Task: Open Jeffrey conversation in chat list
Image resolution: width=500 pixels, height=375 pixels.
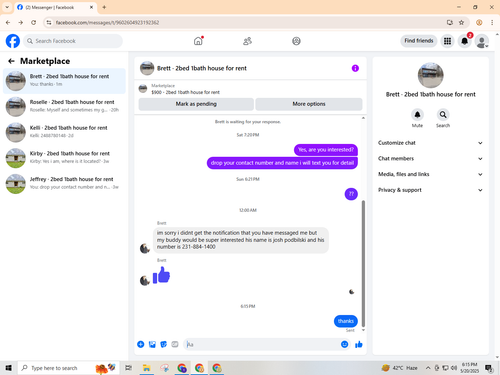Action: (64, 184)
